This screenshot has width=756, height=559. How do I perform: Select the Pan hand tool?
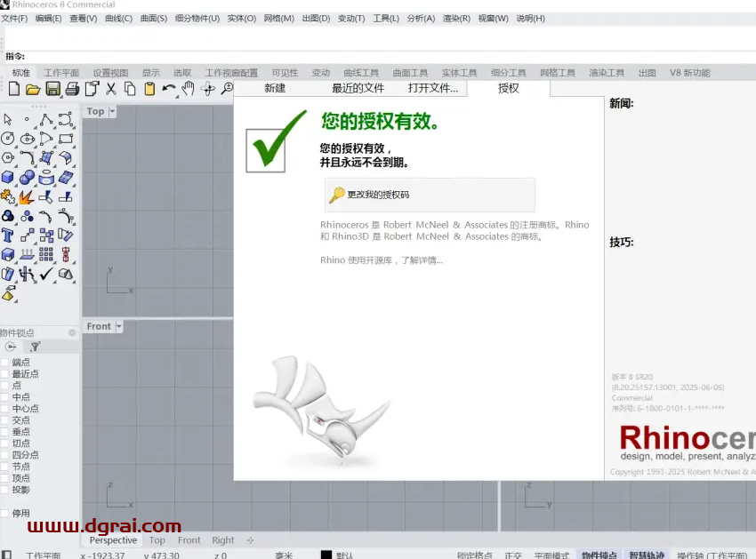click(188, 89)
